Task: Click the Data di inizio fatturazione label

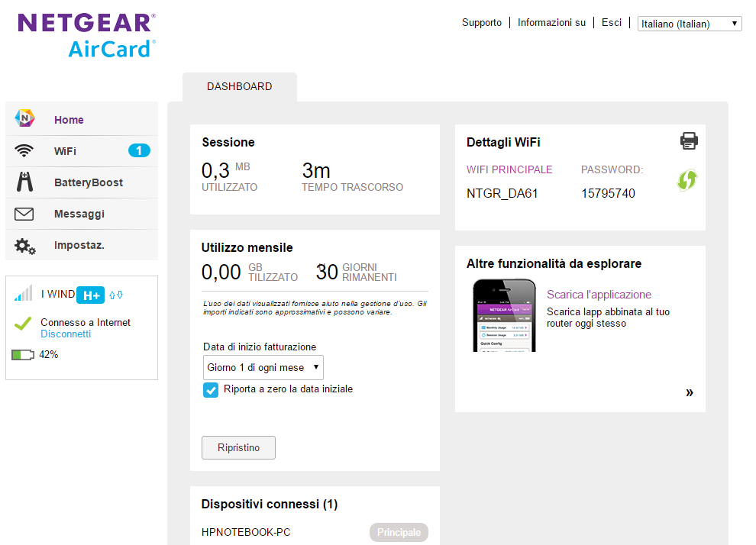Action: click(260, 347)
